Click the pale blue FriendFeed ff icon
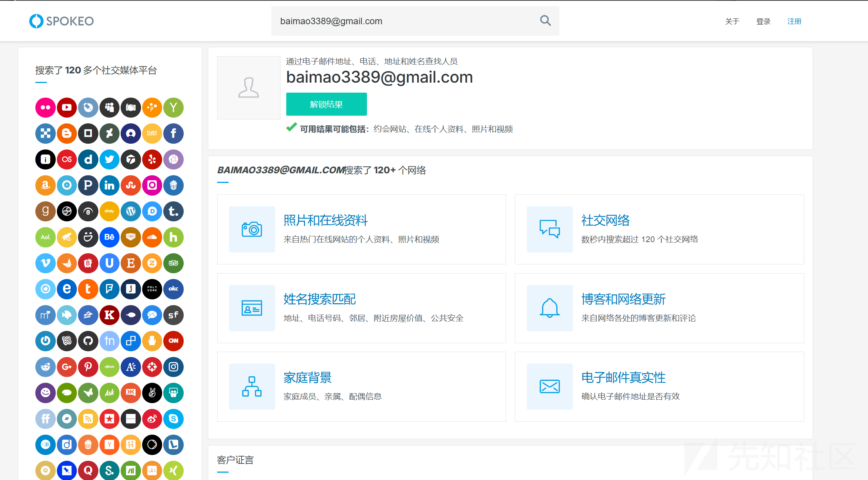868x480 pixels. coord(45,419)
